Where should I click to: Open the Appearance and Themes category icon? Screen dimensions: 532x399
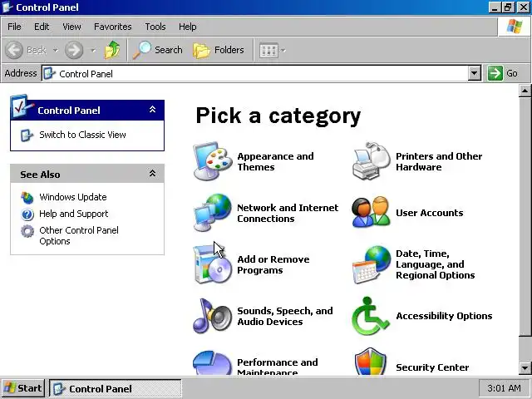213,161
